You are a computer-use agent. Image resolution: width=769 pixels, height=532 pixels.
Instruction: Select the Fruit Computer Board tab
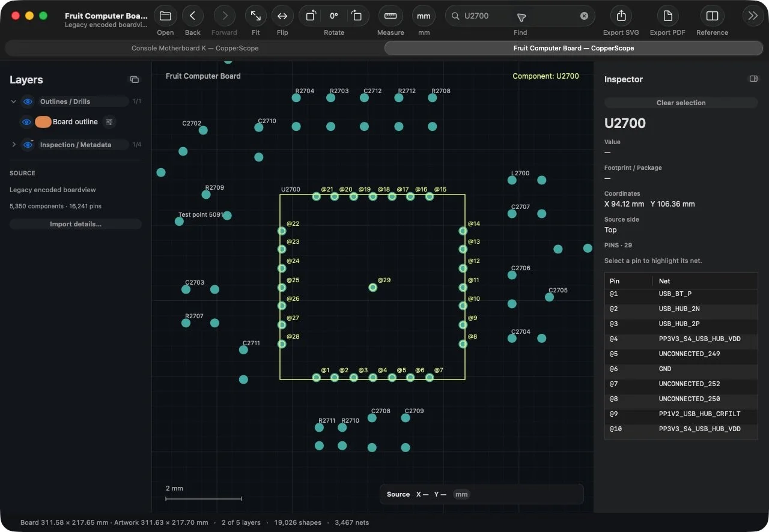573,48
